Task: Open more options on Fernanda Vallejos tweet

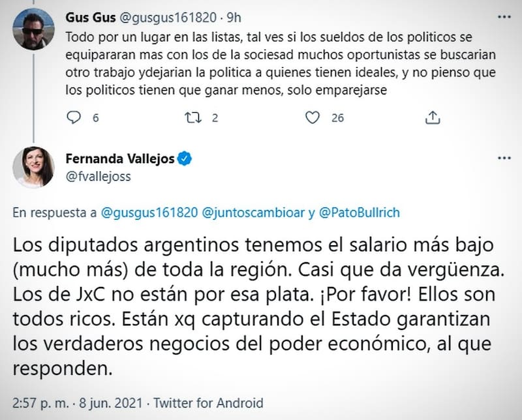Action: point(504,158)
